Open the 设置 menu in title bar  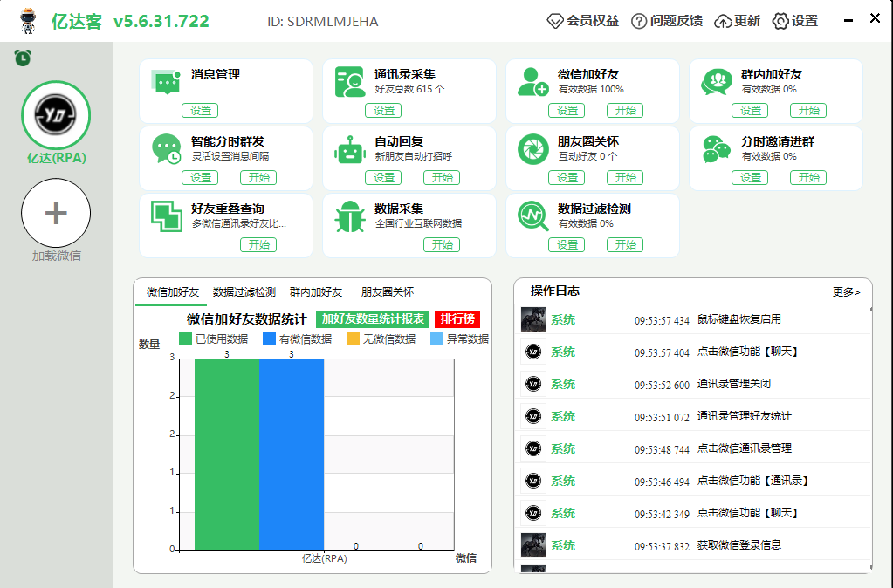tap(804, 21)
